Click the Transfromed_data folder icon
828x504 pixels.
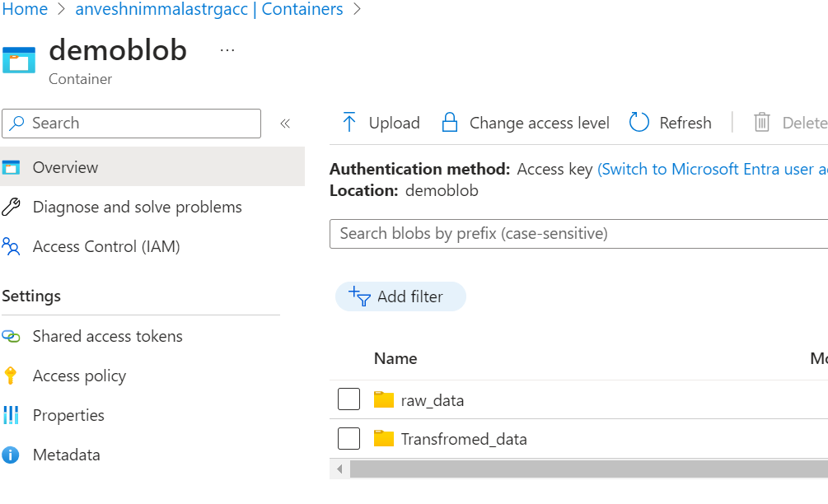tap(384, 438)
